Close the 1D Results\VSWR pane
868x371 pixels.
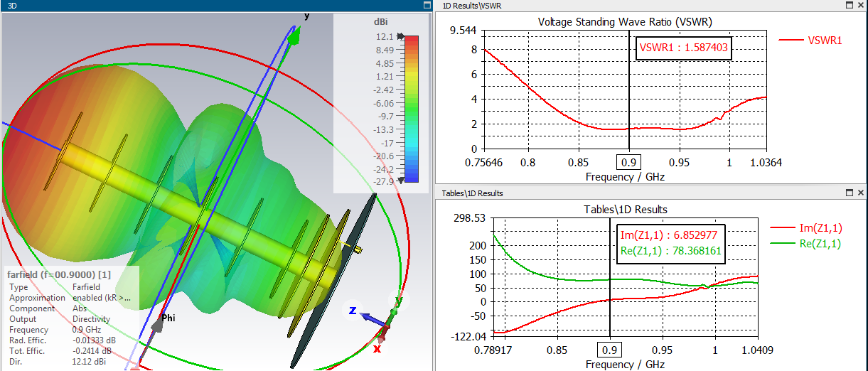click(861, 5)
